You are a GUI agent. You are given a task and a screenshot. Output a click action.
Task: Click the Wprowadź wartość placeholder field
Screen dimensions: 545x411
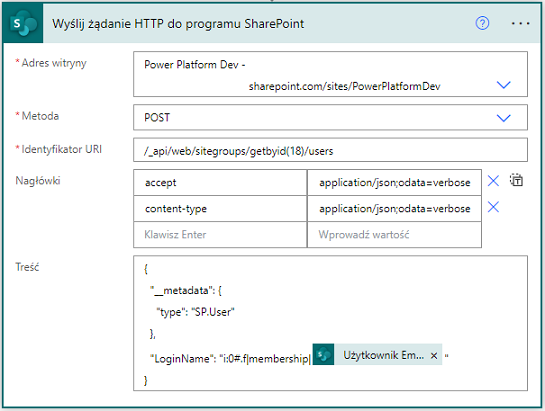(394, 235)
